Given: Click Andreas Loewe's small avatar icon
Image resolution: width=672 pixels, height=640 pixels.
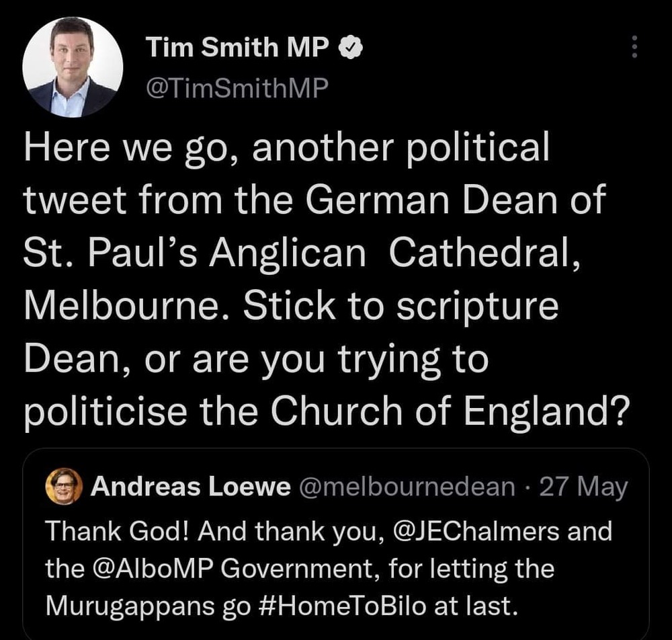Looking at the screenshot, I should [62, 487].
